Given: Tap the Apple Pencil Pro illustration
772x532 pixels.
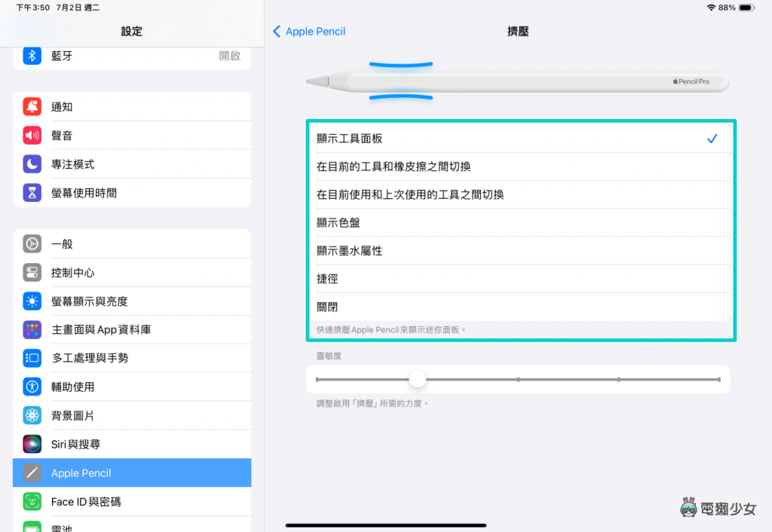Looking at the screenshot, I should (x=517, y=81).
